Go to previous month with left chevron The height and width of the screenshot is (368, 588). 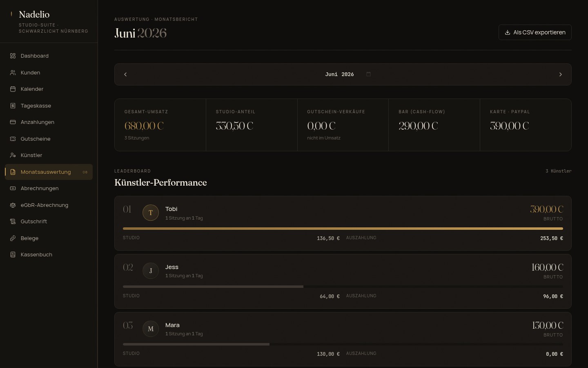click(125, 74)
